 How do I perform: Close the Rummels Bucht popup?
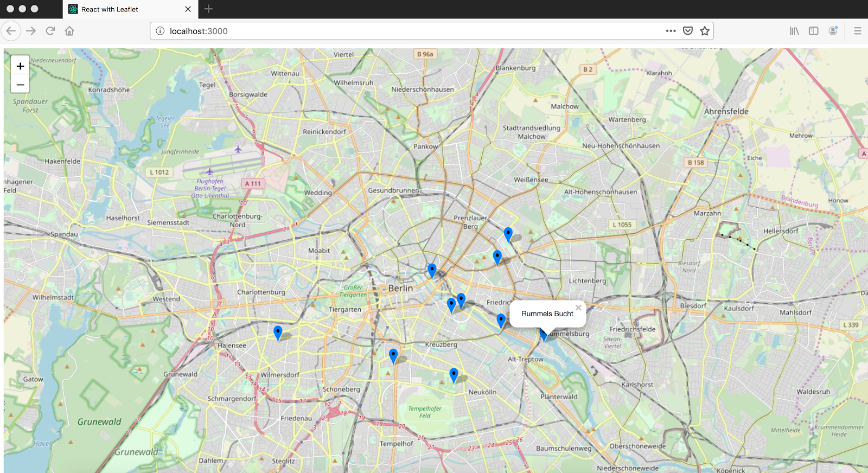pos(578,308)
